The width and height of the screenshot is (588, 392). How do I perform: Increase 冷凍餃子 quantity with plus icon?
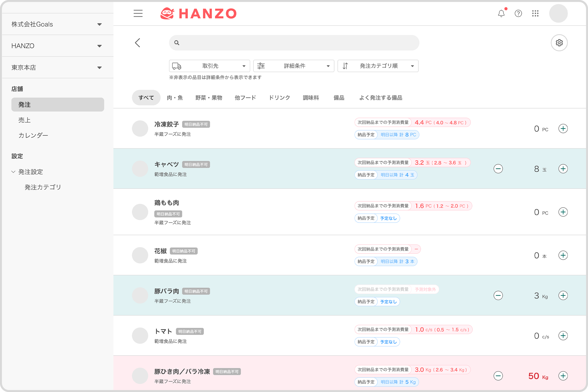coord(563,129)
